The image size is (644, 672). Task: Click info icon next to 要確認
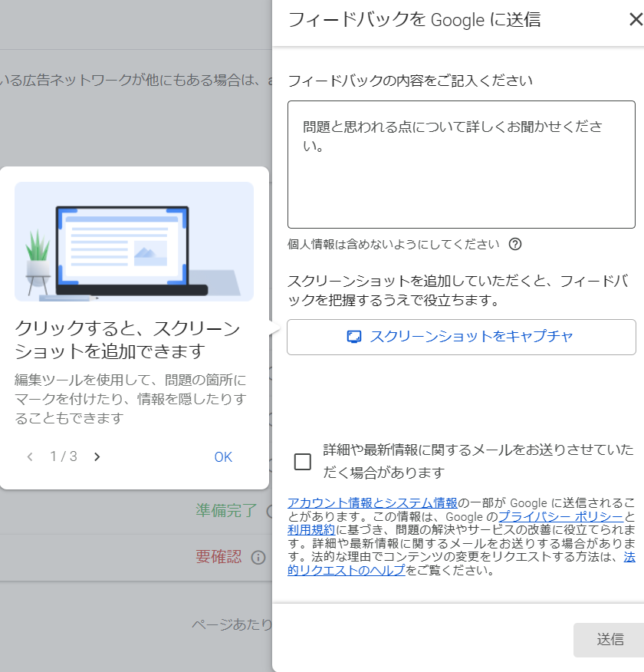258,557
